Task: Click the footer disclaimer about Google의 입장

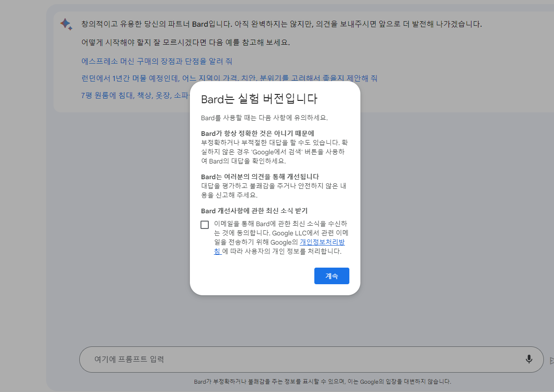Action: [x=323, y=381]
